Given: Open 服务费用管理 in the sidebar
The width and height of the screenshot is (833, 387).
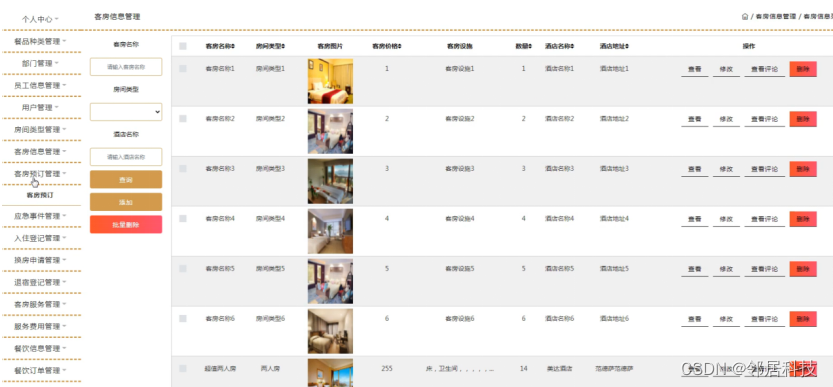Looking at the screenshot, I should tap(40, 326).
